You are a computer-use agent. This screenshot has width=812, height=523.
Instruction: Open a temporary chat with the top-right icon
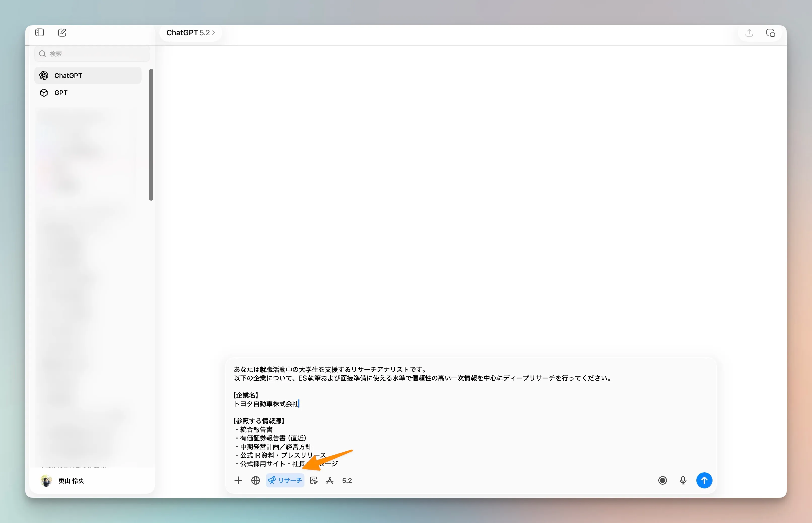(x=771, y=33)
